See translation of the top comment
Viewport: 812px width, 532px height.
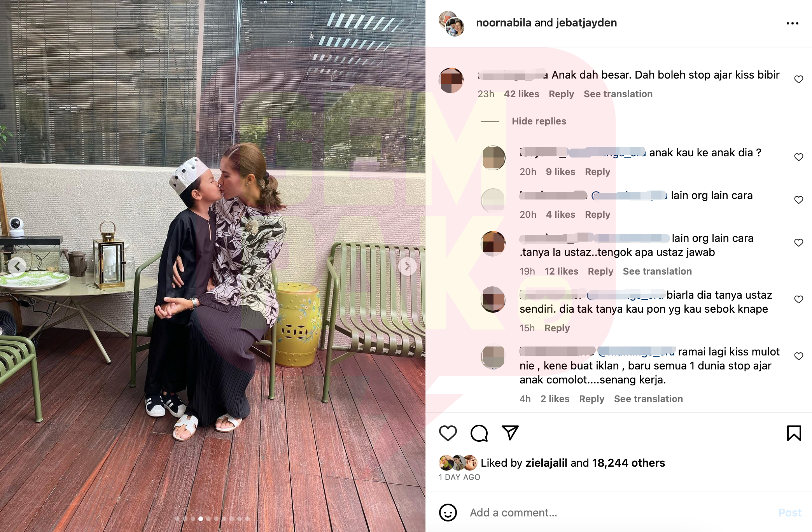pyautogui.click(x=618, y=94)
